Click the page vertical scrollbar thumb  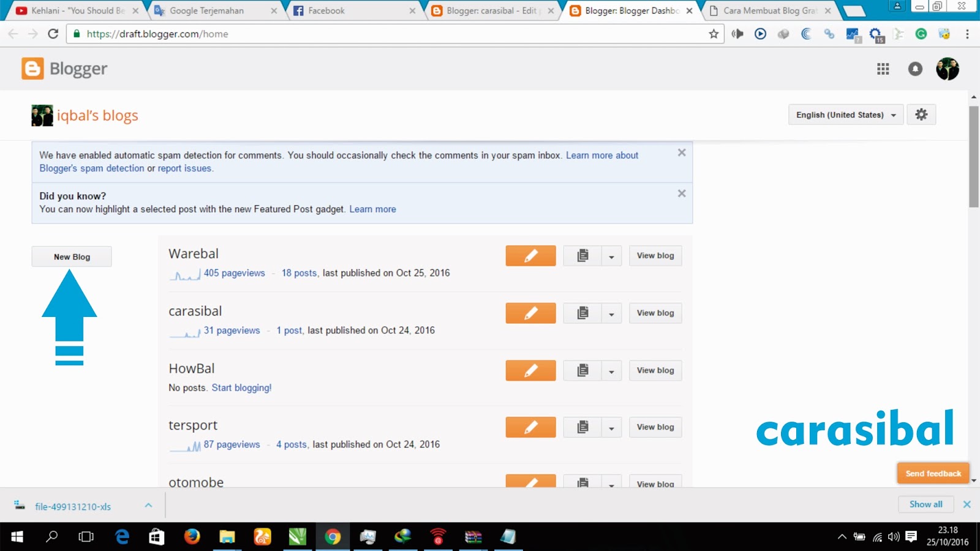click(974, 156)
